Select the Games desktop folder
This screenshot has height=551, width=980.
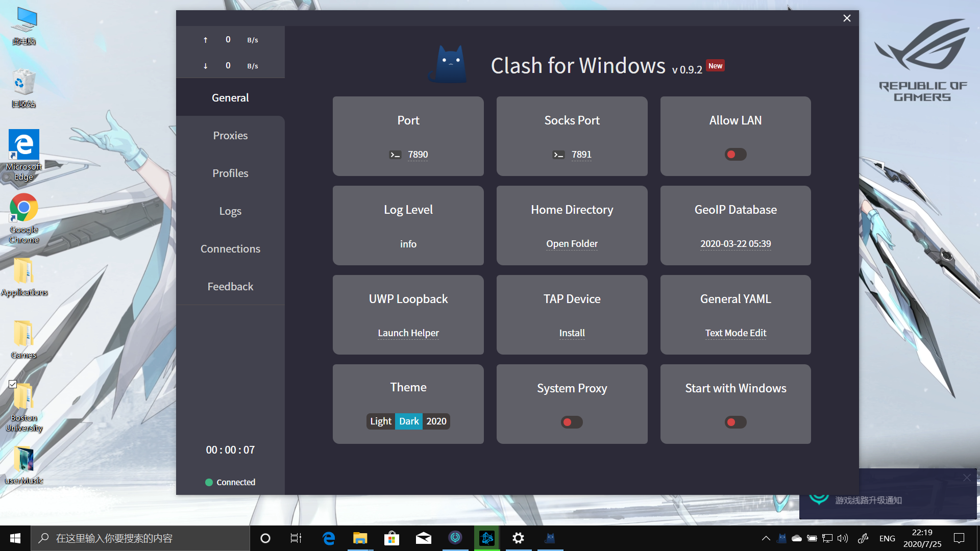(24, 339)
